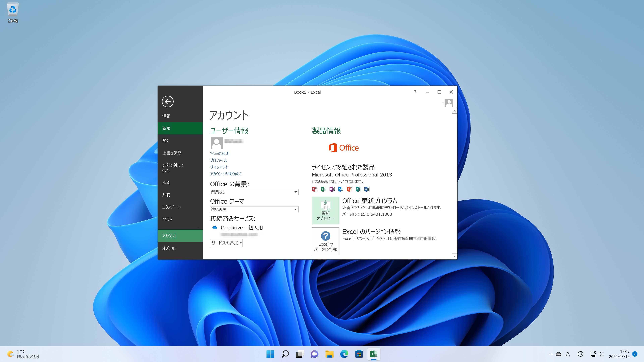
Task: Select 共有 in the backstage menu
Action: click(180, 195)
